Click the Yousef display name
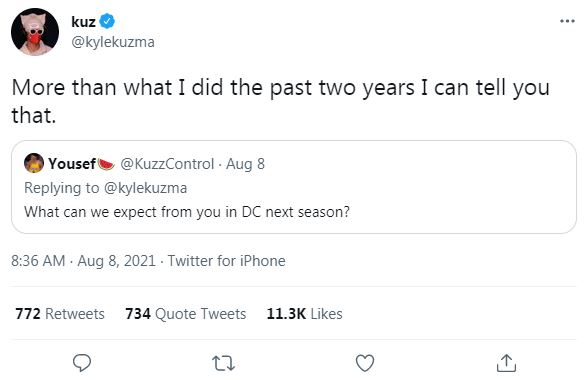Screen dimensions: 587x380 (72, 164)
